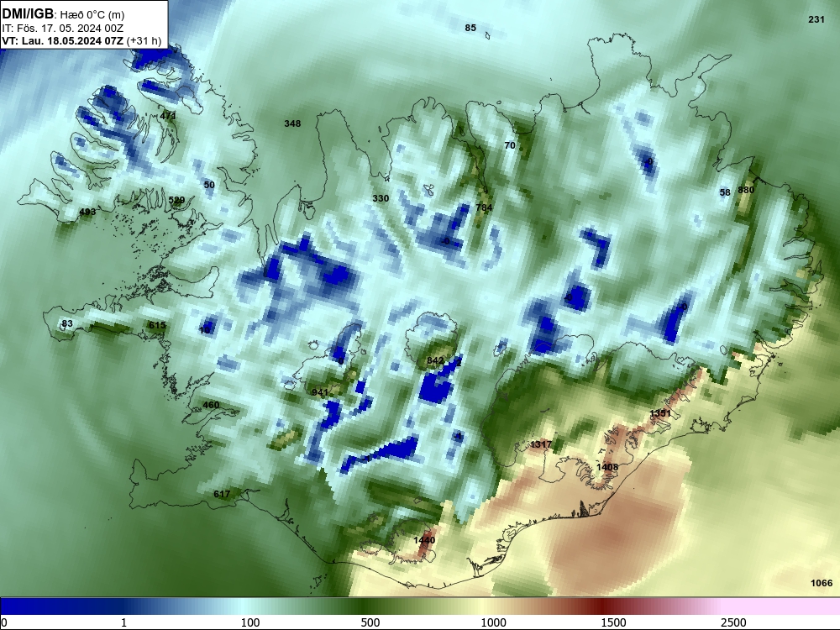This screenshot has width=840, height=630.
Task: Click the 842 value near the glacier
Action: (435, 360)
